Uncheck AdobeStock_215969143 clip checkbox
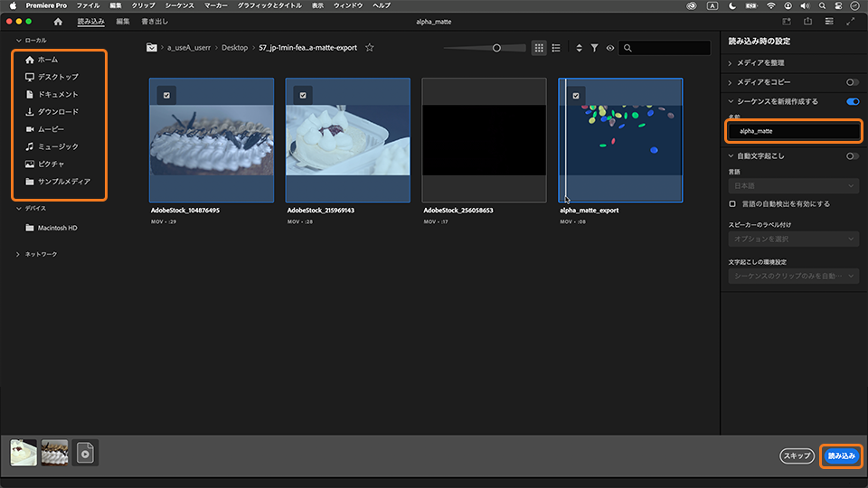The height and width of the screenshot is (488, 868). pos(303,95)
